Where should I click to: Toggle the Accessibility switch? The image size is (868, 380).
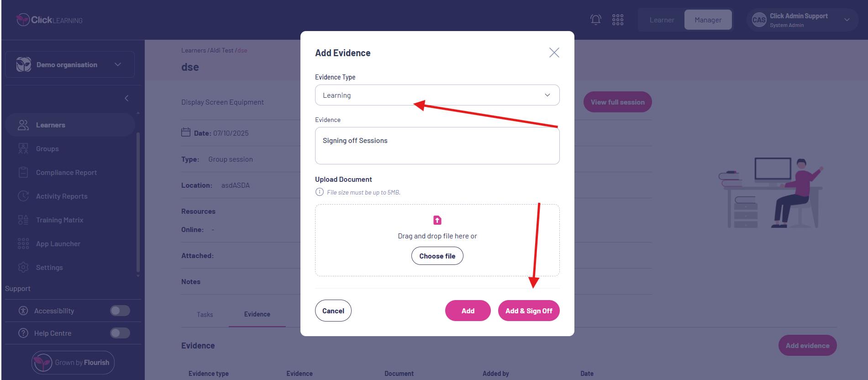click(120, 311)
